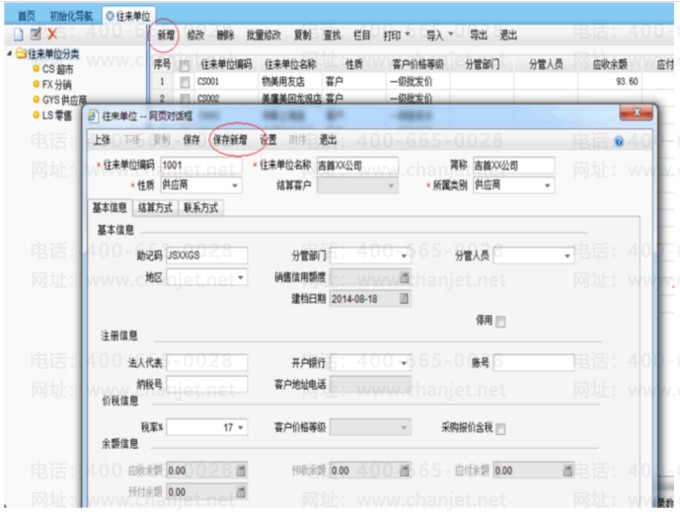The height and width of the screenshot is (512, 680).
Task: Open the 性质 dropdown
Action: pyautogui.click(x=235, y=186)
